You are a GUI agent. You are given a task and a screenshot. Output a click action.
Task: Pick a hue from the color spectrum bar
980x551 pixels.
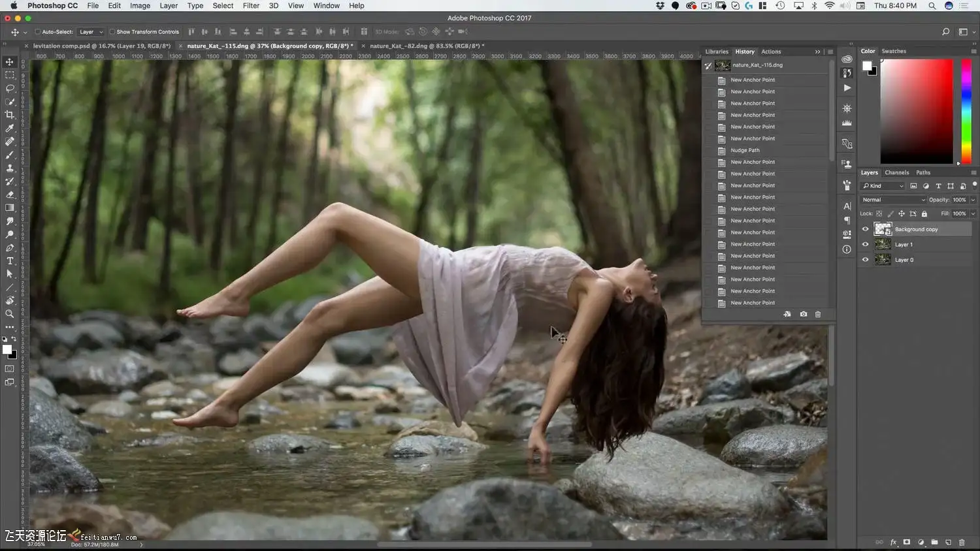[966, 111]
